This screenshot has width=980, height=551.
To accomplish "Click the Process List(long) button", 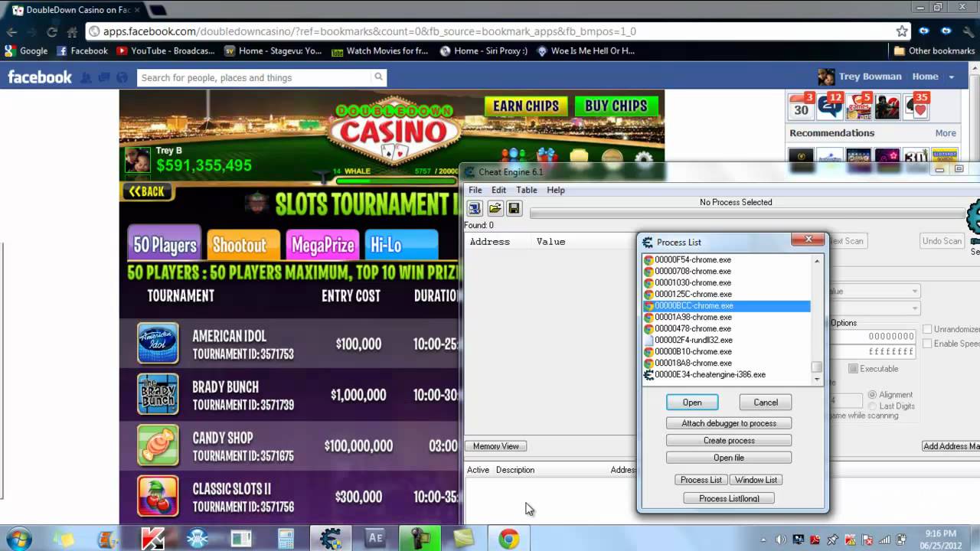I will pyautogui.click(x=729, y=498).
